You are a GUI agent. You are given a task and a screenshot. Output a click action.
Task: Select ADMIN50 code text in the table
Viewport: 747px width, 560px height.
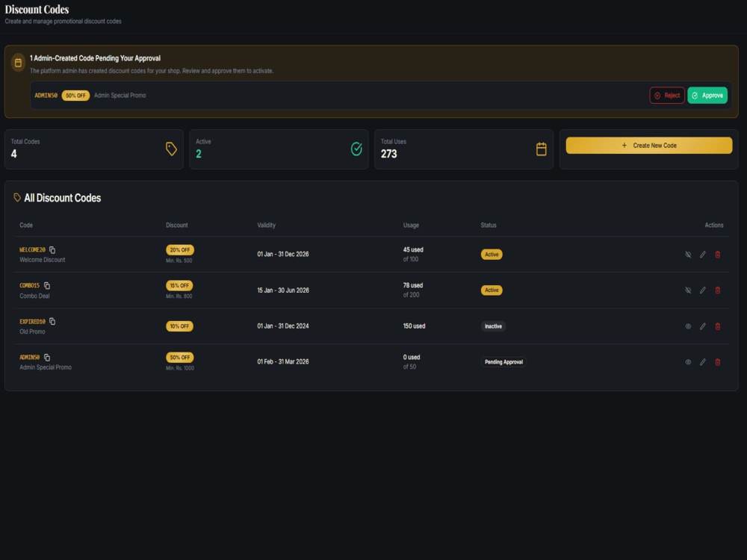30,357
